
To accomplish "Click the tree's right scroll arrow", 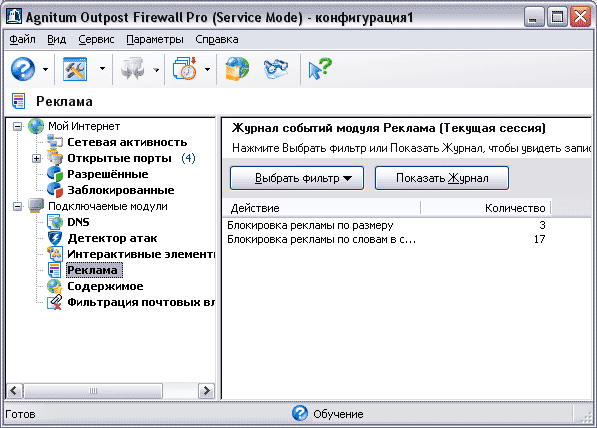I will [x=206, y=391].
